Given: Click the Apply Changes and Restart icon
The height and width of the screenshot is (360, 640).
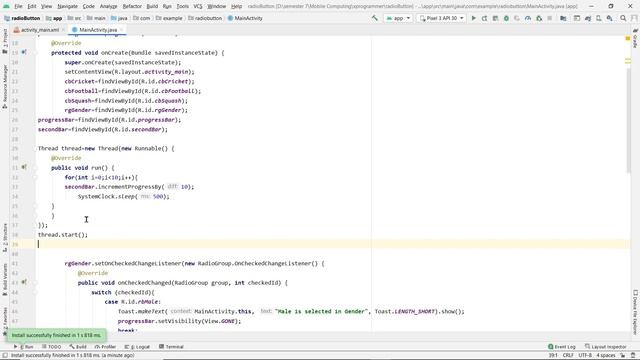Looking at the screenshot, I should coord(484,18).
